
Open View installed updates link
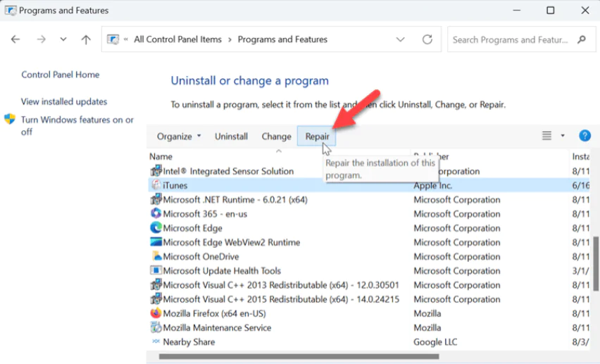[x=64, y=101]
